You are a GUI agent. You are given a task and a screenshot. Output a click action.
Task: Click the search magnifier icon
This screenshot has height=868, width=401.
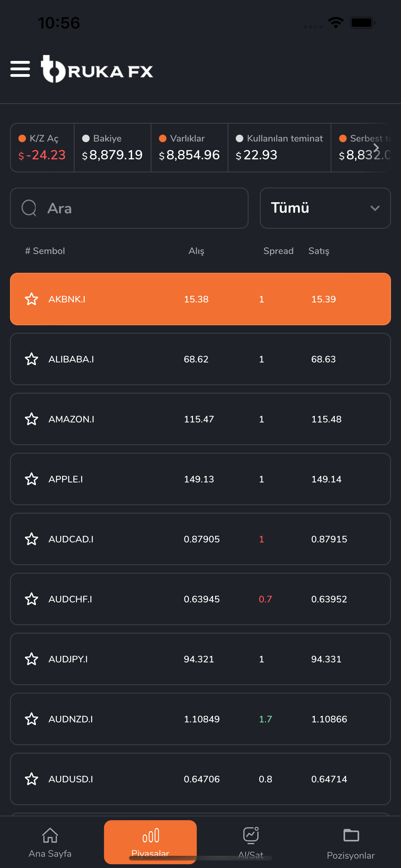29,208
